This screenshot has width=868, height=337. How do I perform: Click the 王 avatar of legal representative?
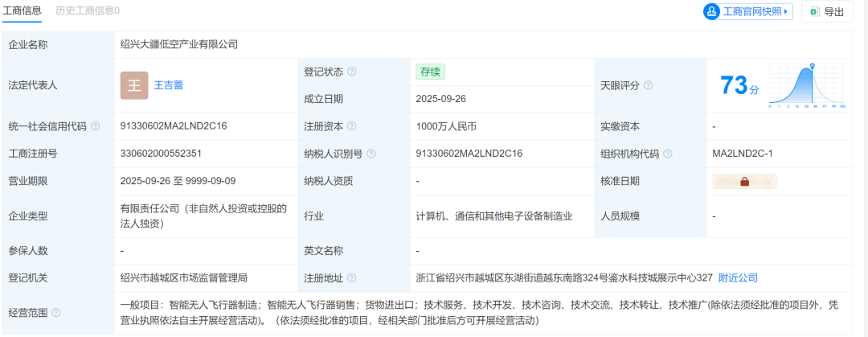pyautogui.click(x=134, y=85)
